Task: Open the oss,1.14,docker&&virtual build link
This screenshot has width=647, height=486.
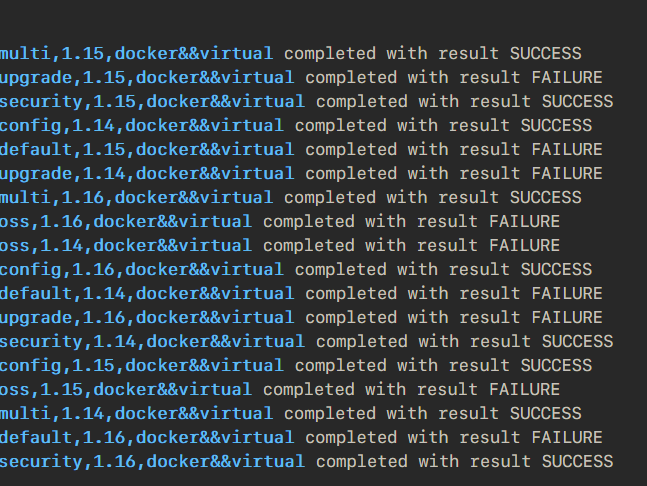Action: click(x=125, y=245)
